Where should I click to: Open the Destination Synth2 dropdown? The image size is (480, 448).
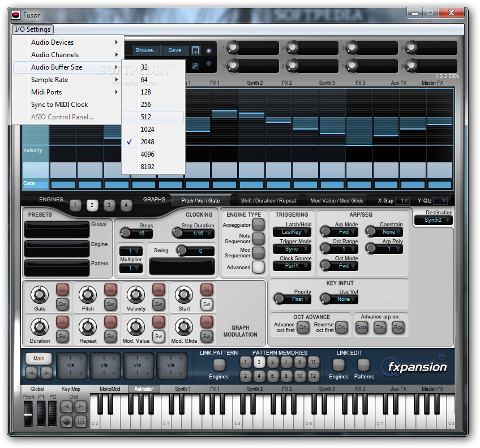tap(433, 220)
